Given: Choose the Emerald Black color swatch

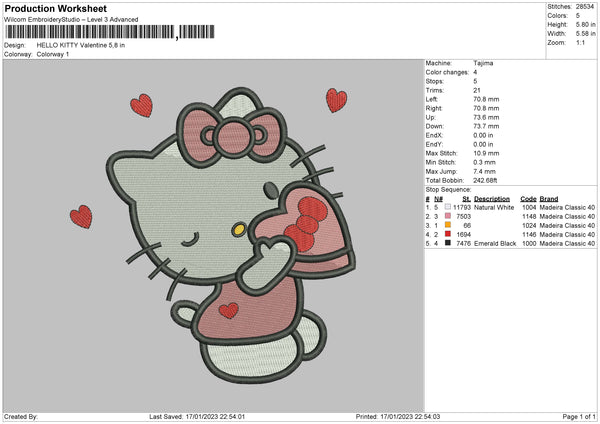Looking at the screenshot, I should 449,243.
